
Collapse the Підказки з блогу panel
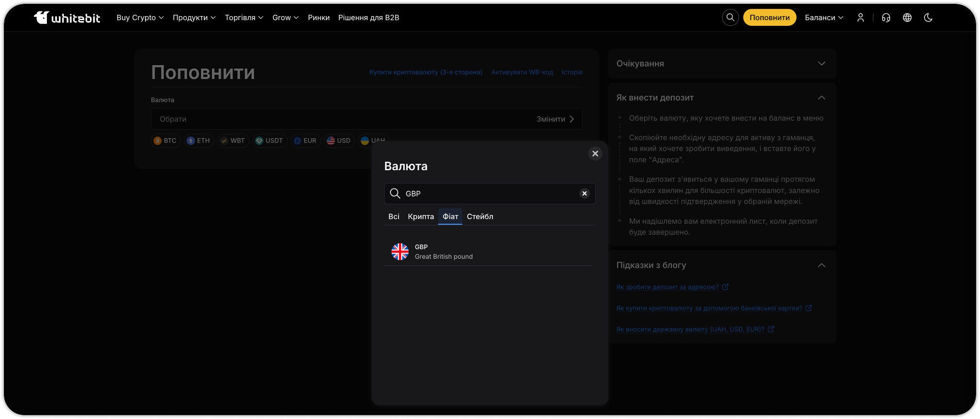point(821,265)
